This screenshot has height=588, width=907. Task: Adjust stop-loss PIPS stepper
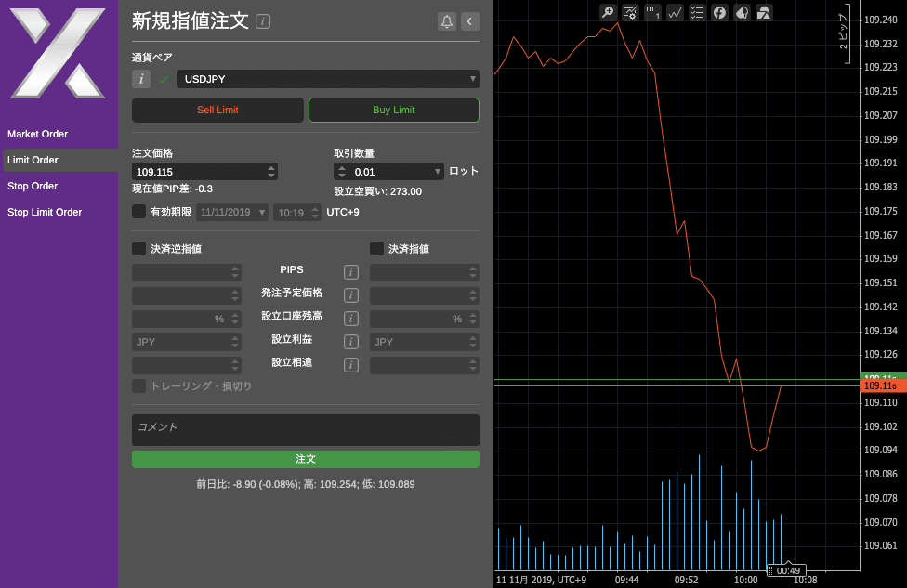pyautogui.click(x=235, y=272)
